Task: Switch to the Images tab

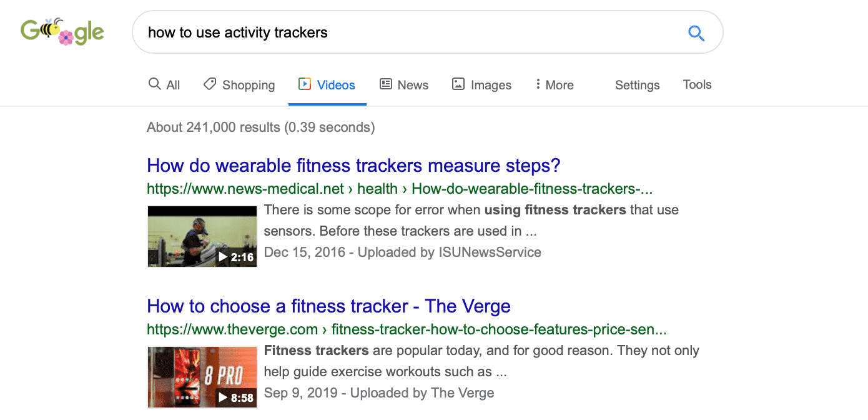Action: (481, 85)
